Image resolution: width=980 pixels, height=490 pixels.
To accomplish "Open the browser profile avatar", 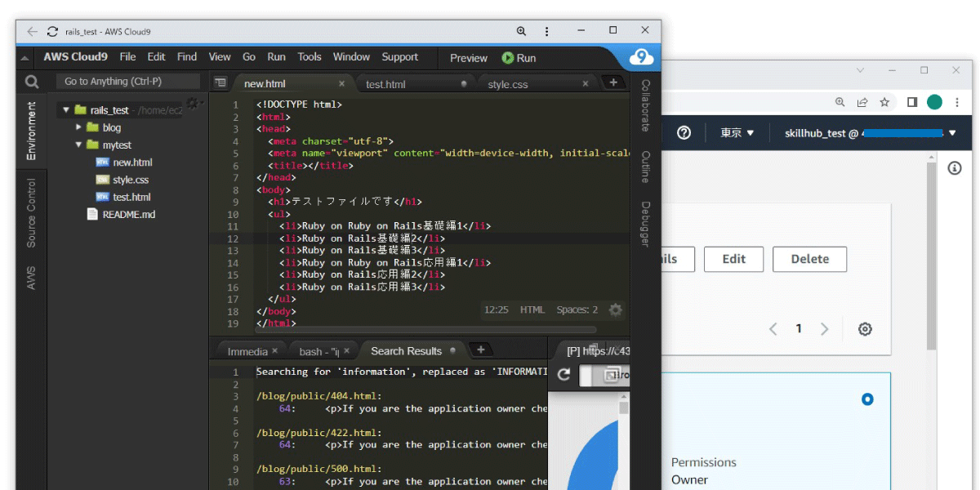I will pyautogui.click(x=935, y=102).
